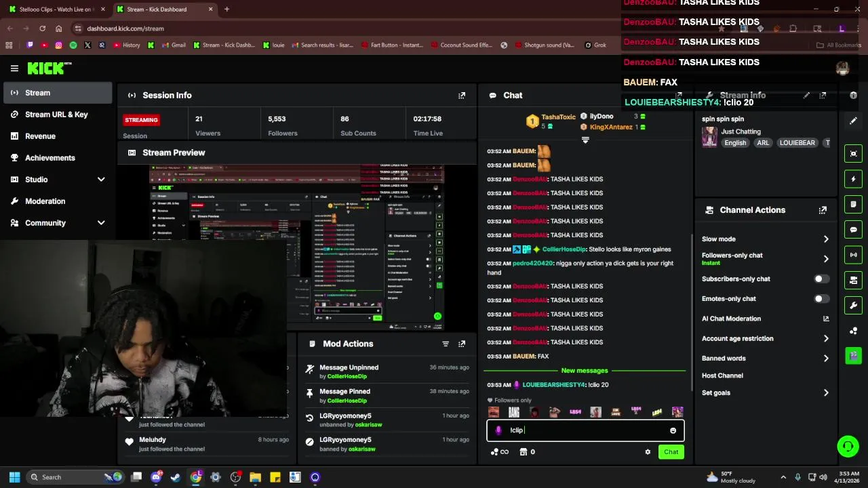
Task: Expand Account age restriction options
Action: [x=826, y=338]
